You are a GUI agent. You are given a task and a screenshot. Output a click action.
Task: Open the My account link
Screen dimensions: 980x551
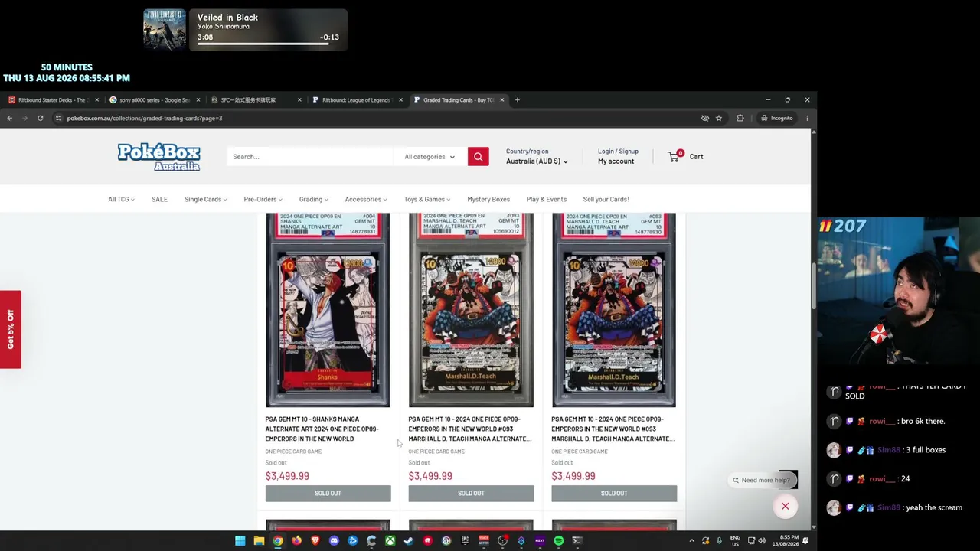(x=616, y=161)
